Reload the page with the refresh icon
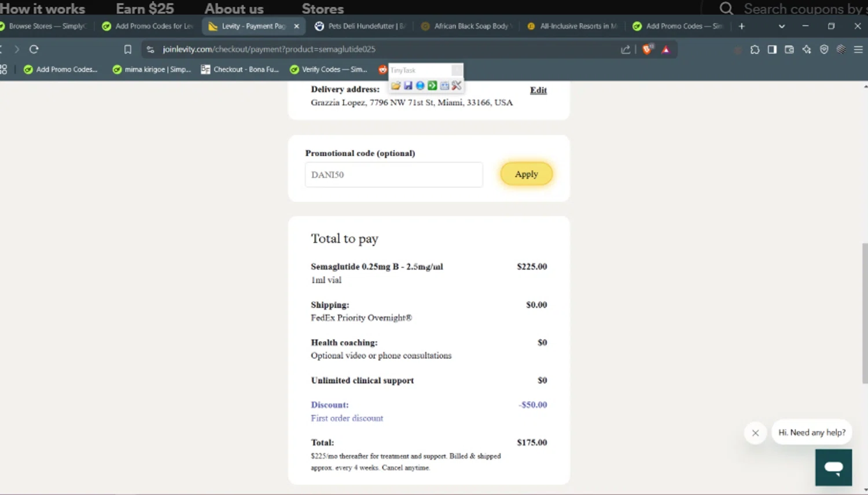 click(34, 49)
